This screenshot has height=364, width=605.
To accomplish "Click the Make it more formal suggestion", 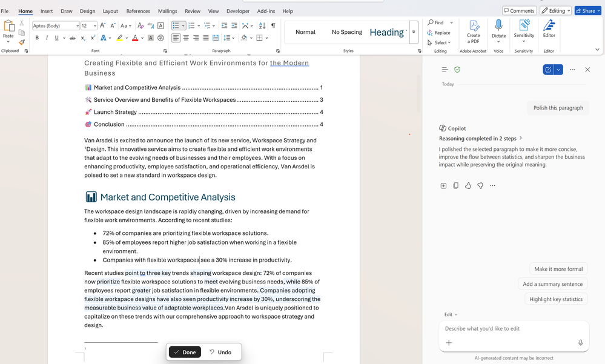I will [x=558, y=269].
